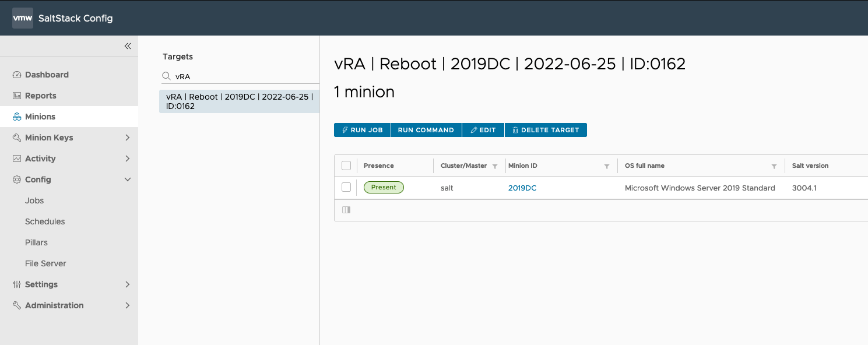
Task: Open Settings via the sliders icon
Action: [x=16, y=284]
